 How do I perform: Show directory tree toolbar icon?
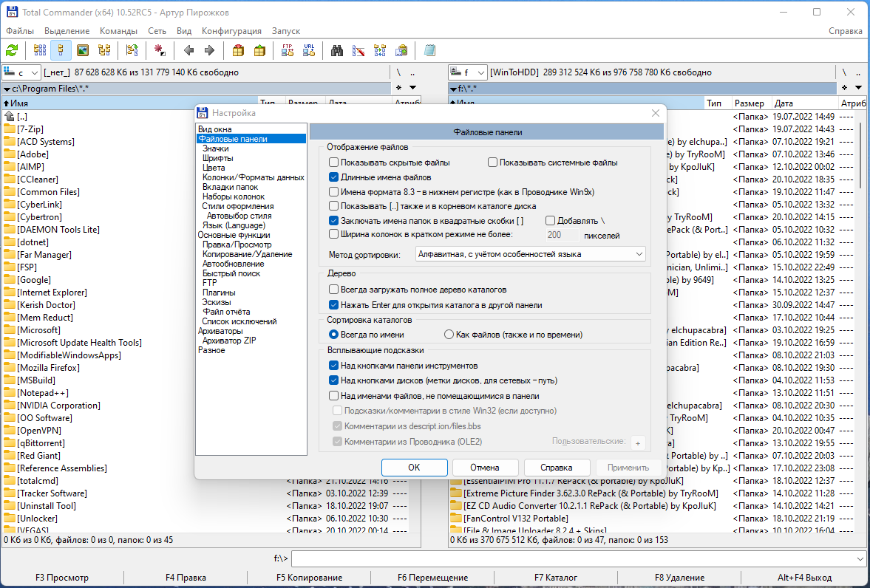click(104, 50)
